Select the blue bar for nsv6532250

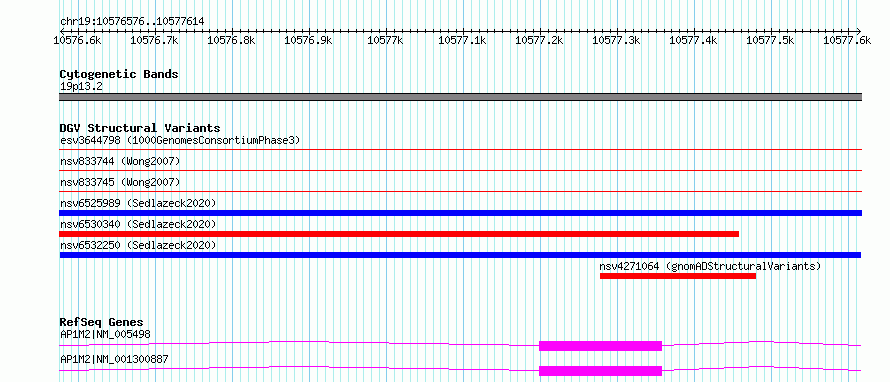point(460,255)
